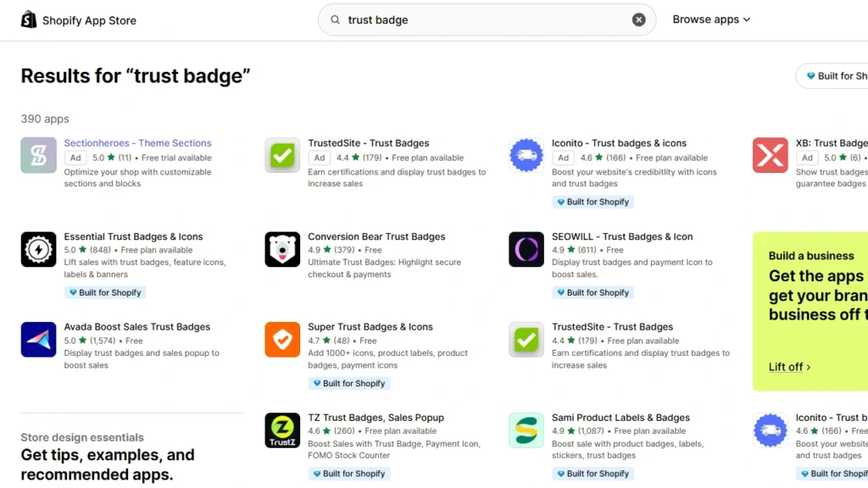Click the Essential Trust Badges lightning icon
The width and height of the screenshot is (868, 488).
click(38, 249)
